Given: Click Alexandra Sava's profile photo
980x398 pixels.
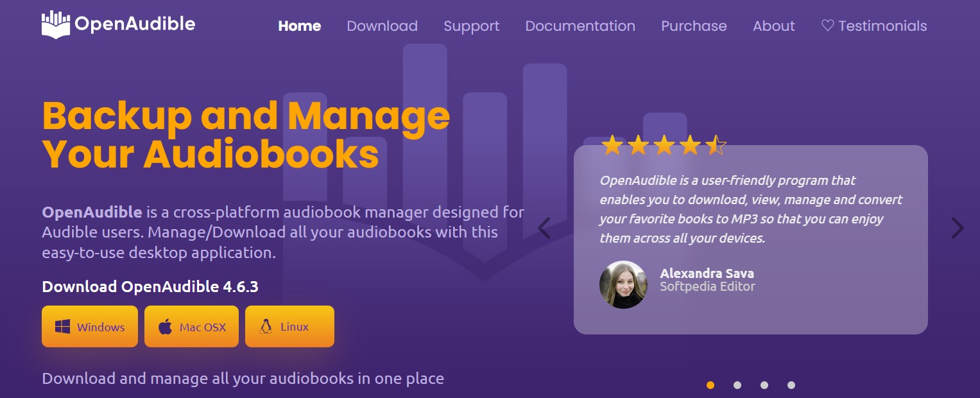Looking at the screenshot, I should click(623, 284).
